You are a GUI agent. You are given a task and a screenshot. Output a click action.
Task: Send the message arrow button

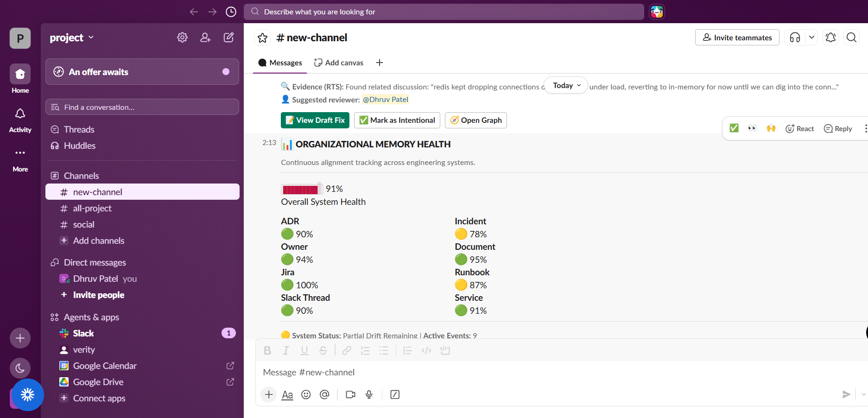tap(846, 394)
